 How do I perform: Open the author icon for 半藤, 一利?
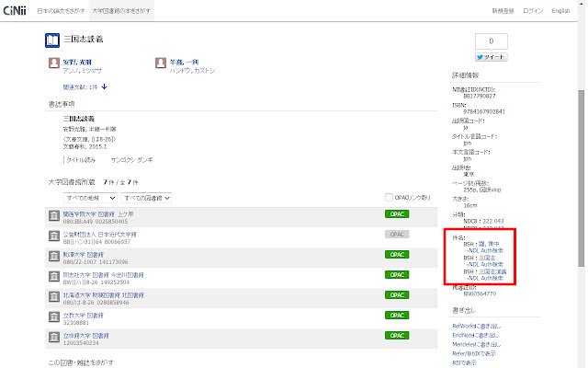(161, 63)
